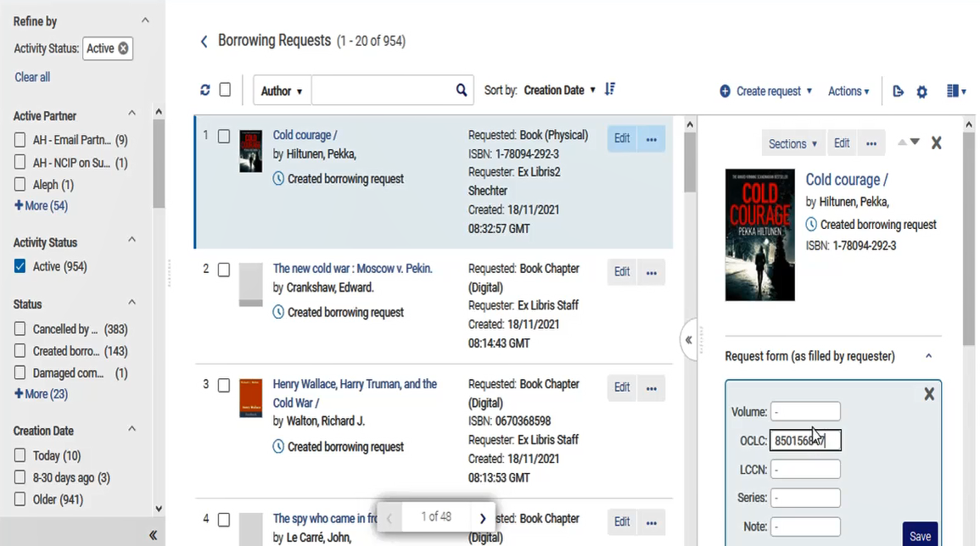This screenshot has width=980, height=546.
Task: Open the Actions menu
Action: [x=848, y=92]
